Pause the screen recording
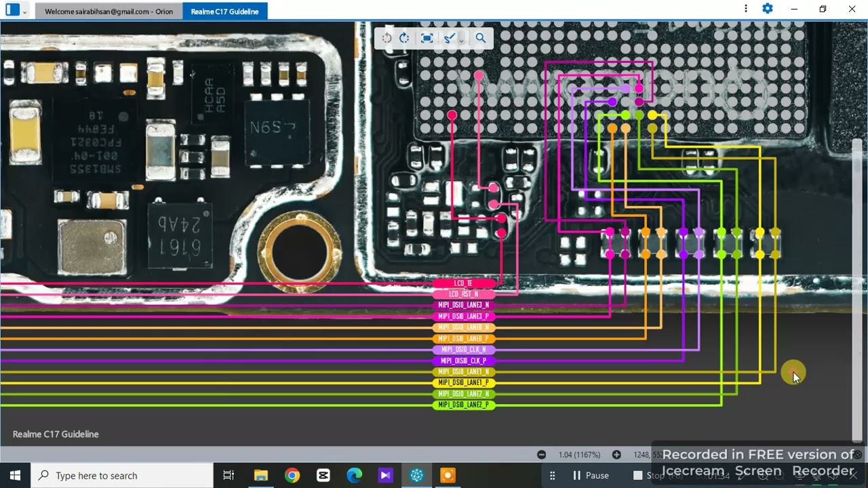The image size is (868, 488). tap(591, 475)
